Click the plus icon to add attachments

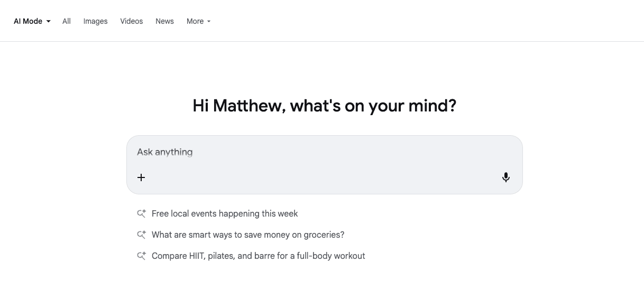coord(141,177)
